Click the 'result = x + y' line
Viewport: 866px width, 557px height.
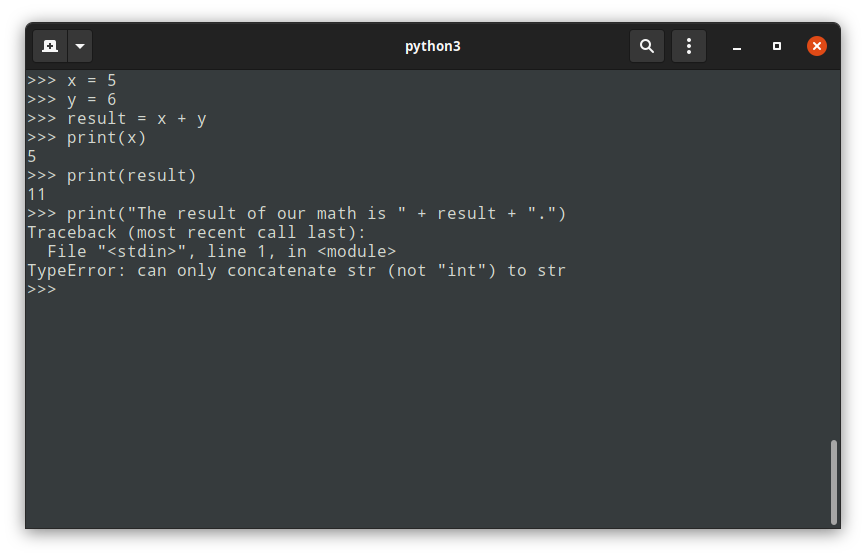tap(136, 118)
